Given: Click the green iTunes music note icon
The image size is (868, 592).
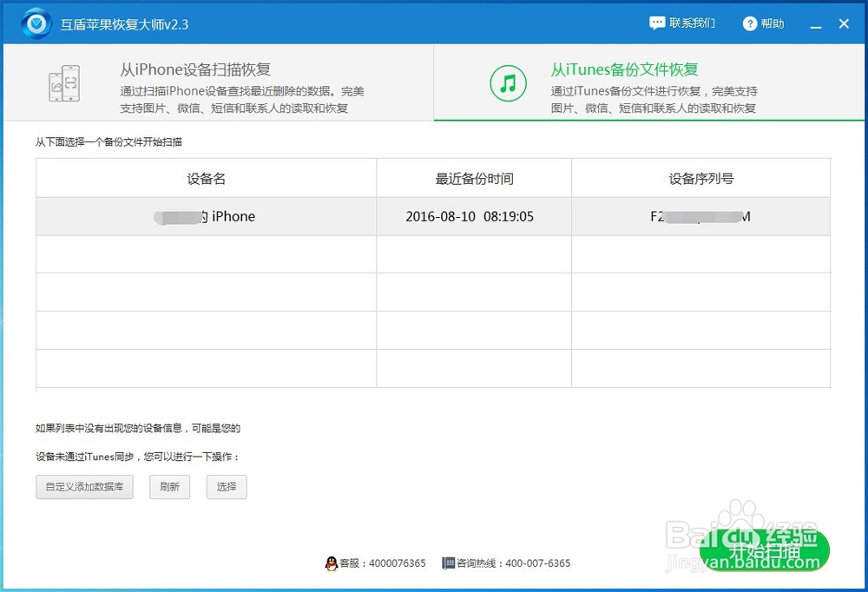Looking at the screenshot, I should click(508, 83).
